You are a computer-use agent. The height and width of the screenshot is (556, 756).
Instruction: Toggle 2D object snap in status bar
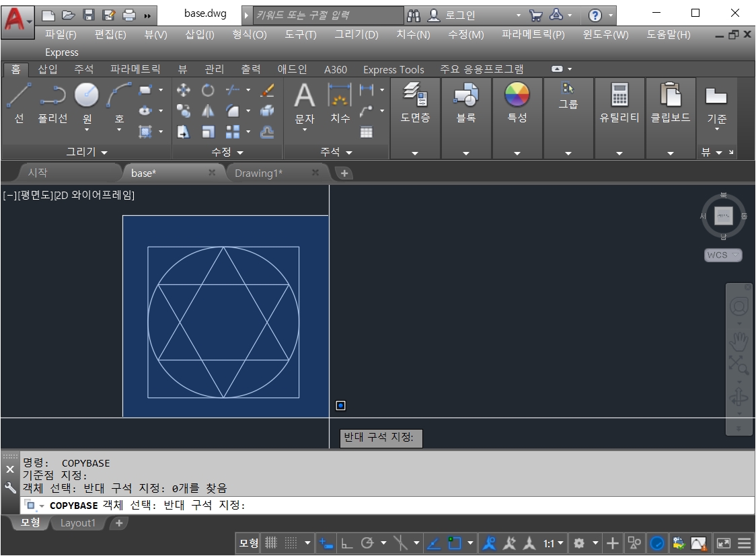(454, 543)
